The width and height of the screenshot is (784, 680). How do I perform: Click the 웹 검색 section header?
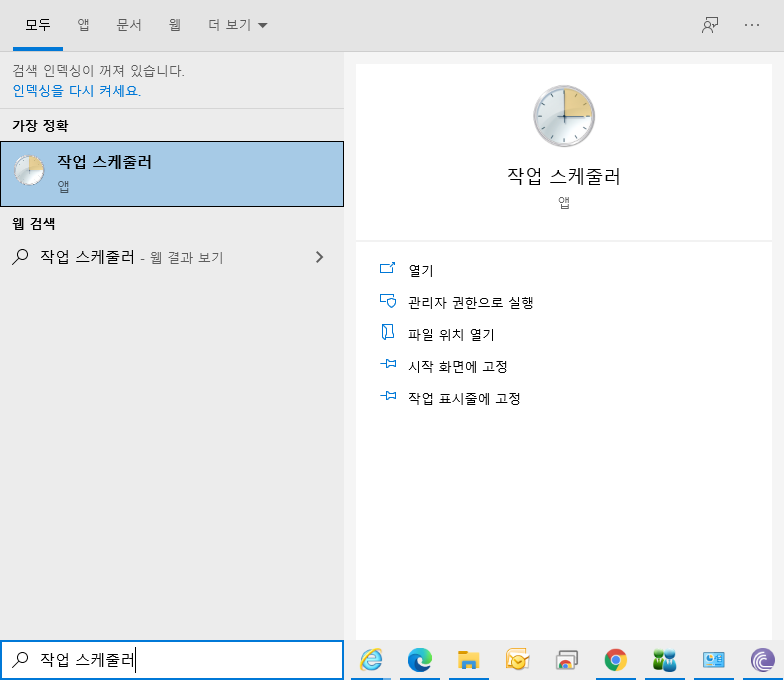coord(34,224)
